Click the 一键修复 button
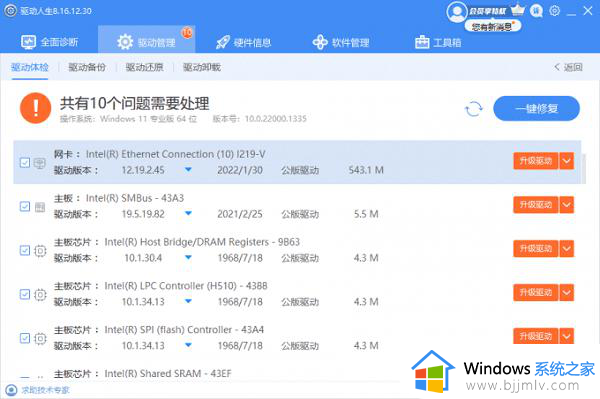The width and height of the screenshot is (600, 399). (536, 109)
